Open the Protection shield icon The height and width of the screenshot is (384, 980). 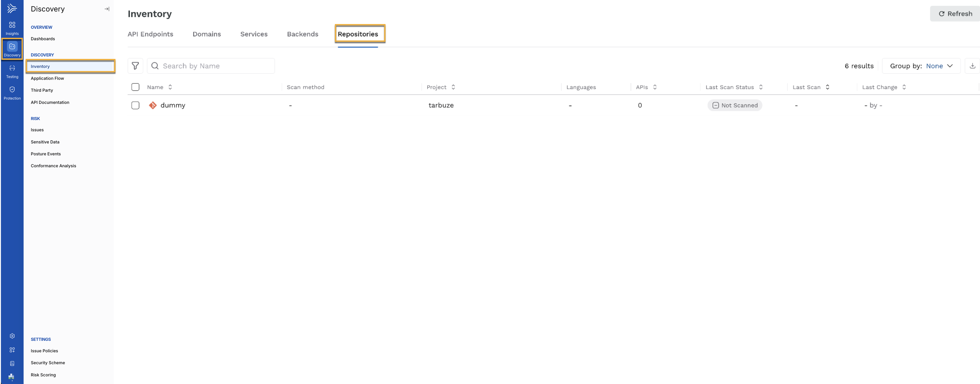12,93
